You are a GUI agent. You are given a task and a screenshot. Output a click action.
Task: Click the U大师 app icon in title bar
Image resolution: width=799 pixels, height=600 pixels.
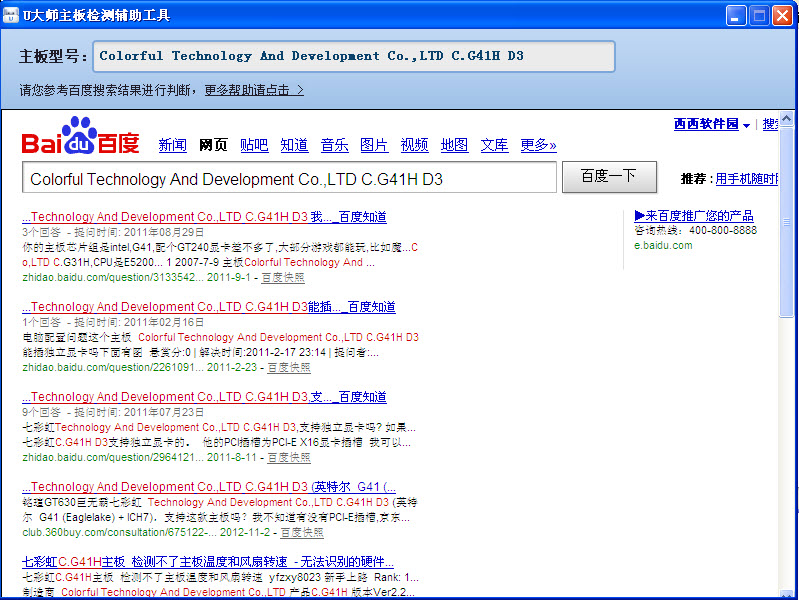[x=11, y=15]
